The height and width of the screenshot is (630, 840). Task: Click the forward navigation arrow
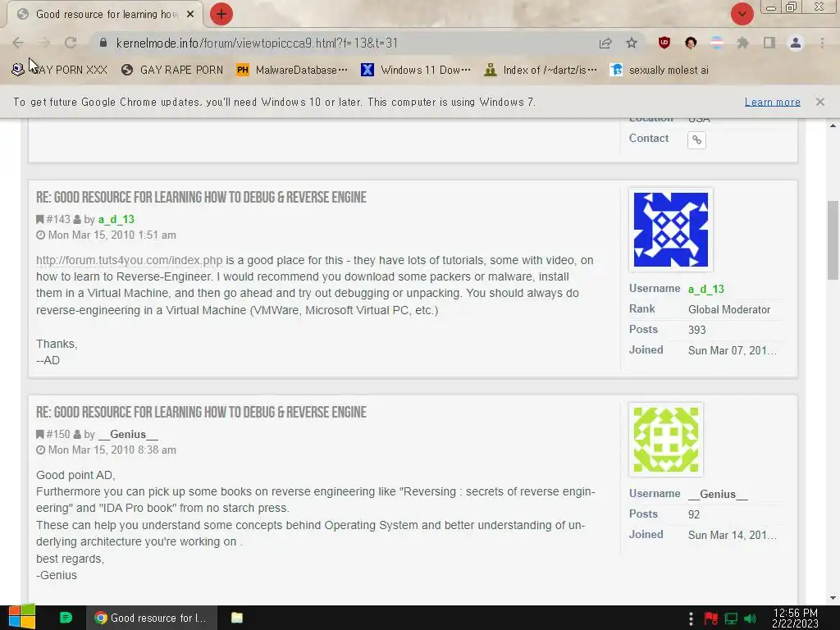44,43
